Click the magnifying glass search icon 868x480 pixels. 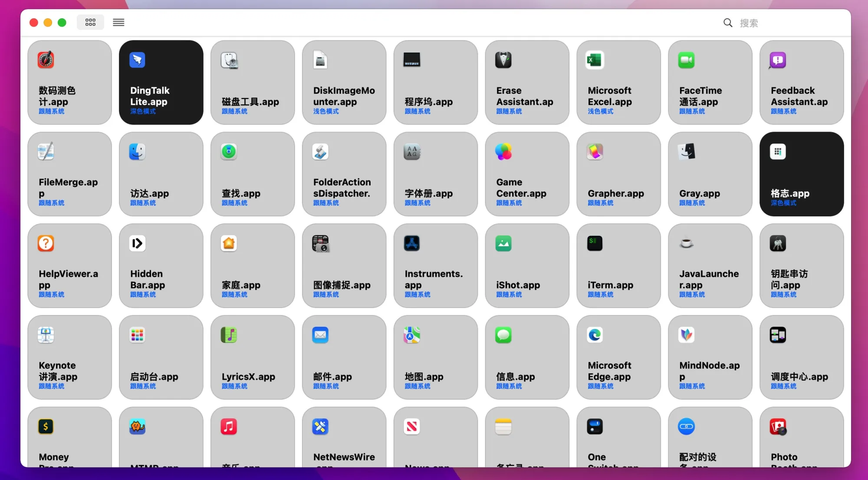[x=728, y=23]
